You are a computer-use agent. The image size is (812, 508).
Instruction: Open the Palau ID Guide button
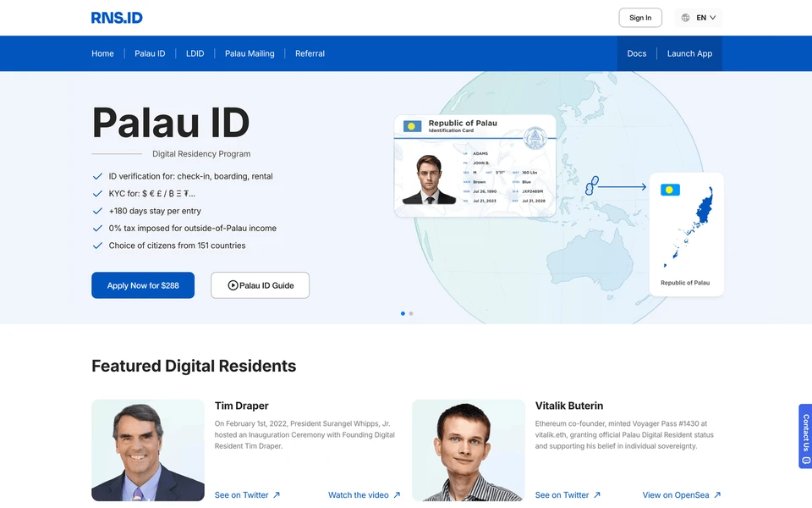click(260, 285)
